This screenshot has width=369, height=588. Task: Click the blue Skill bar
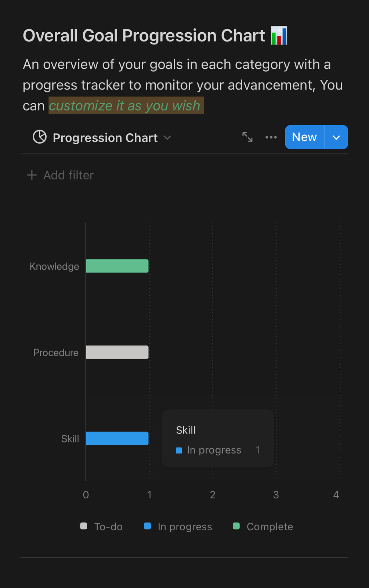pos(117,438)
